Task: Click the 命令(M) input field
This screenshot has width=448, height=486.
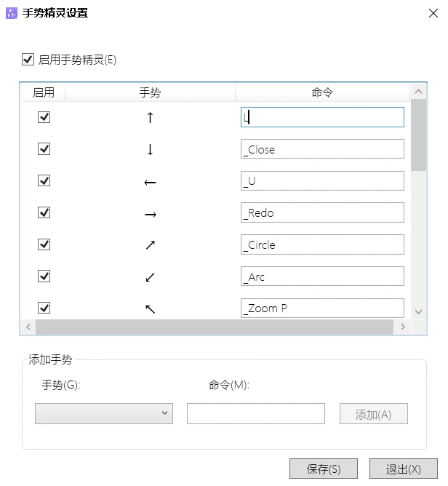Action: (x=256, y=413)
